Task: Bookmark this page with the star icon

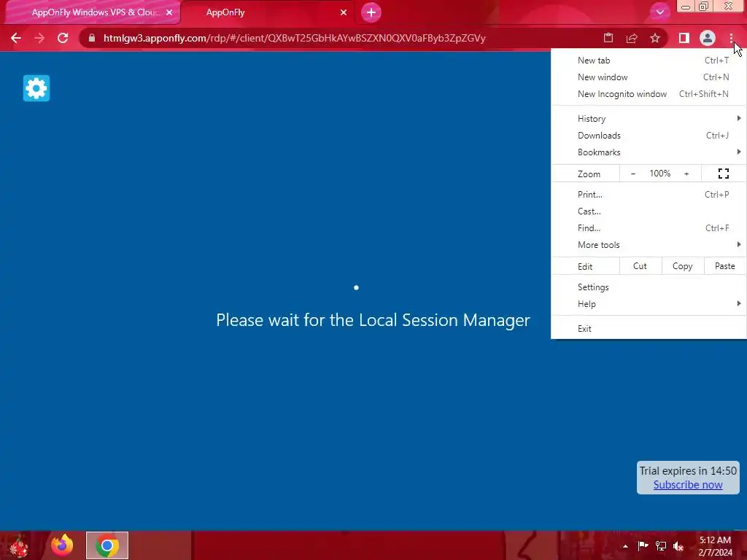Action: pyautogui.click(x=655, y=38)
